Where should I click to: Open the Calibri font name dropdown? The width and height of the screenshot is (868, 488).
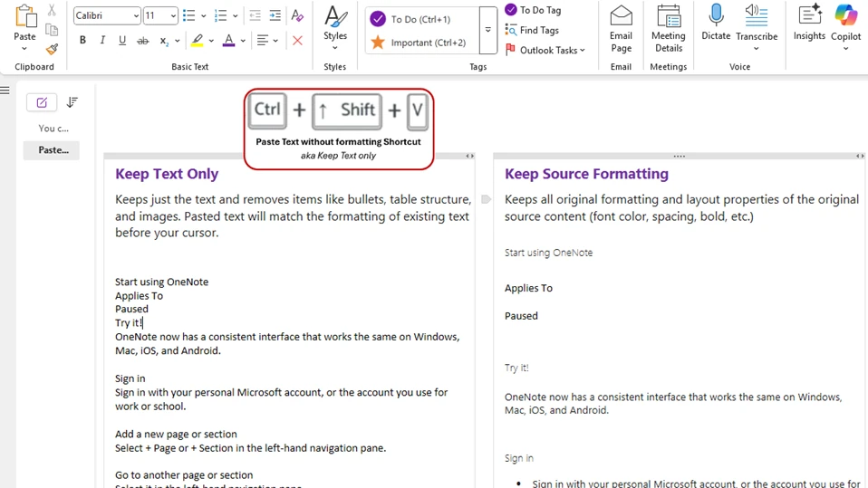pos(136,16)
